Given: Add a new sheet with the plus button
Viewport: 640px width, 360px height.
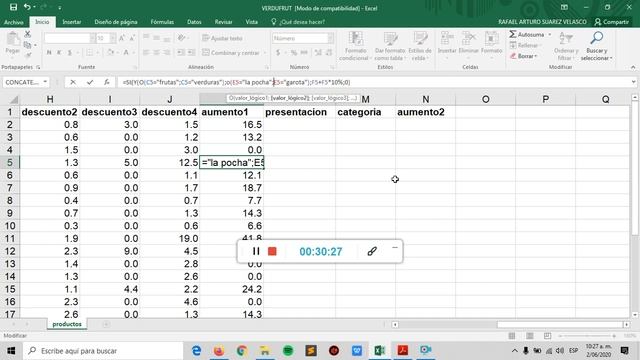Looking at the screenshot, I should (x=106, y=324).
